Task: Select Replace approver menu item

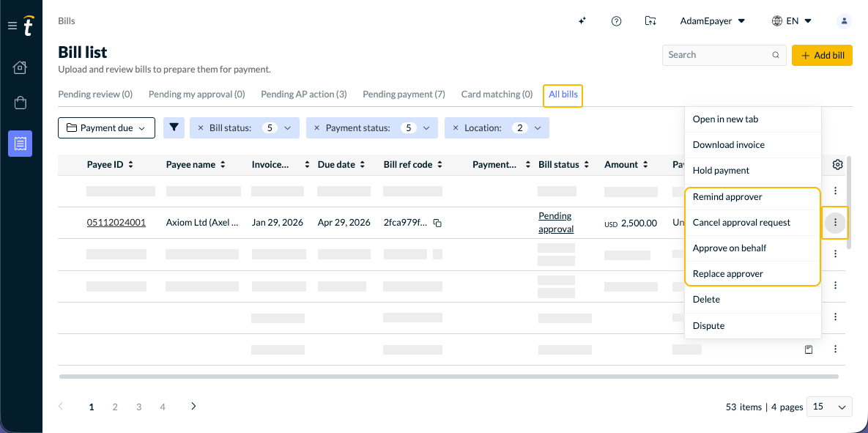Action: pos(752,273)
